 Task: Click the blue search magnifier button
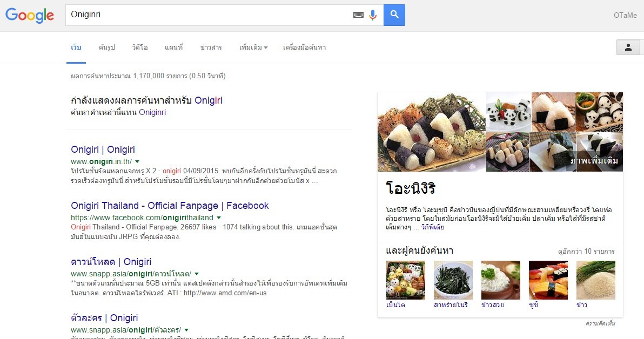pyautogui.click(x=394, y=15)
